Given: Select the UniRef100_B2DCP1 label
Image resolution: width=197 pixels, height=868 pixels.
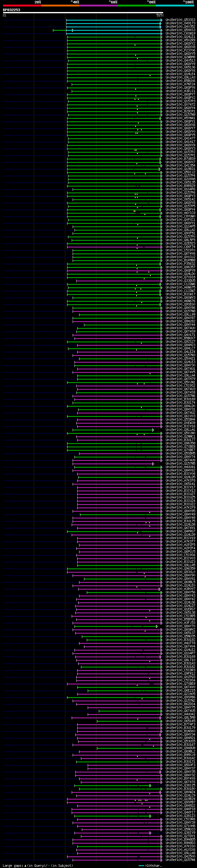Looking at the screenshot, I should point(180,111).
